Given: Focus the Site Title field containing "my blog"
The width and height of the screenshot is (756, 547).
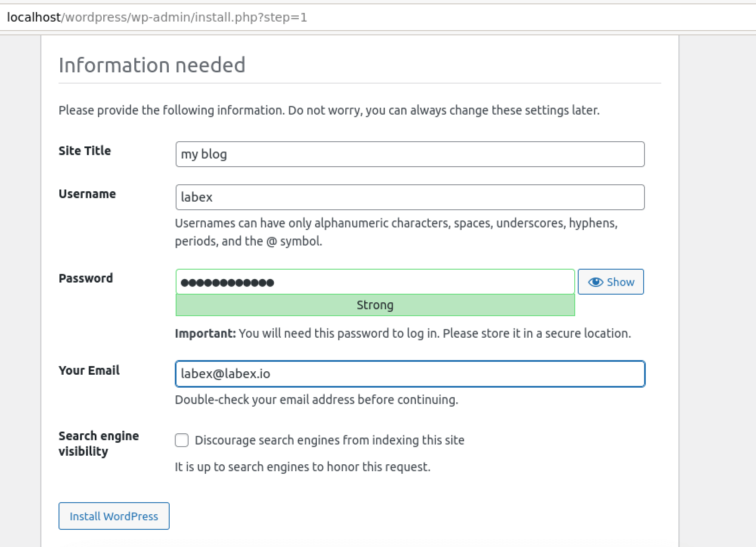Looking at the screenshot, I should pos(409,154).
